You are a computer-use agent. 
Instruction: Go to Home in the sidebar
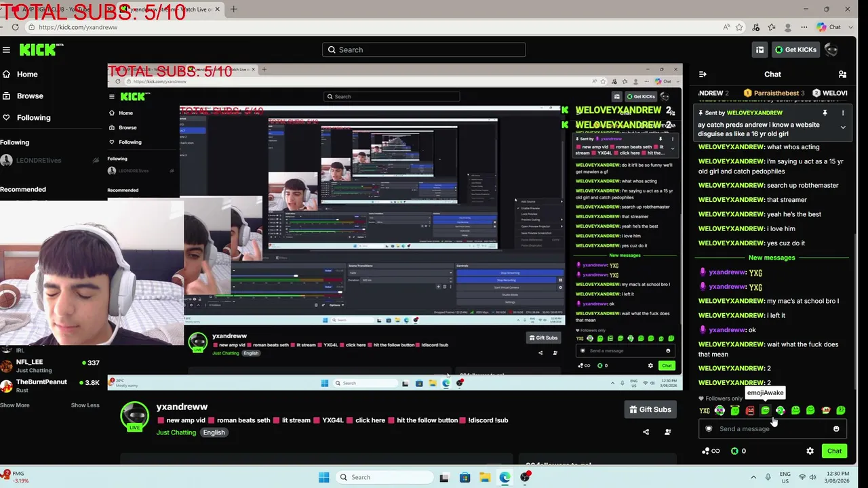click(27, 74)
